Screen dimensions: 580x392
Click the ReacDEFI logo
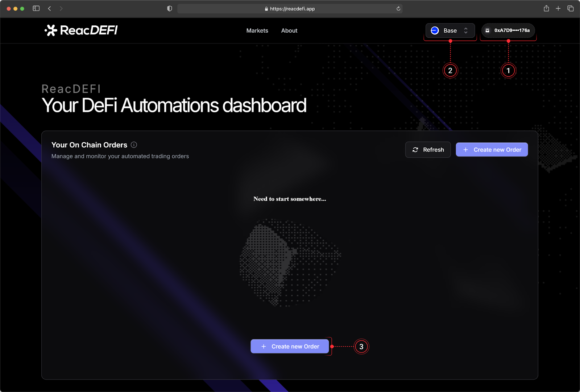coord(81,30)
